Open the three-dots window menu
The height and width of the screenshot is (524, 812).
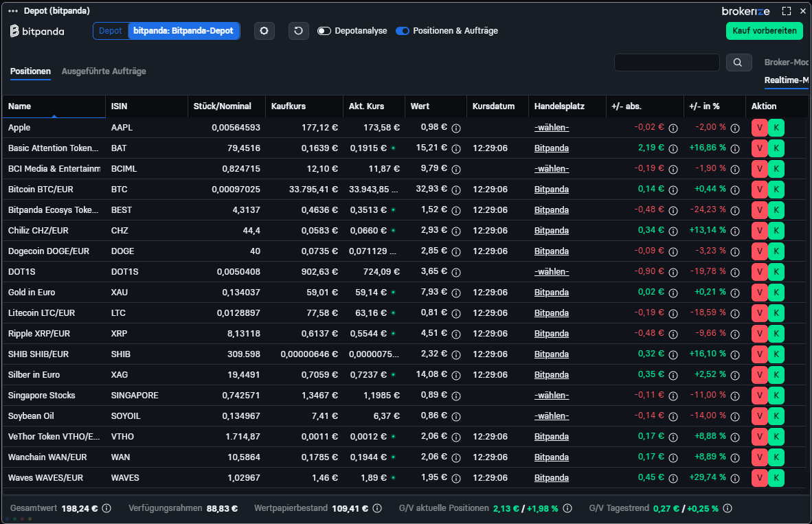13,11
